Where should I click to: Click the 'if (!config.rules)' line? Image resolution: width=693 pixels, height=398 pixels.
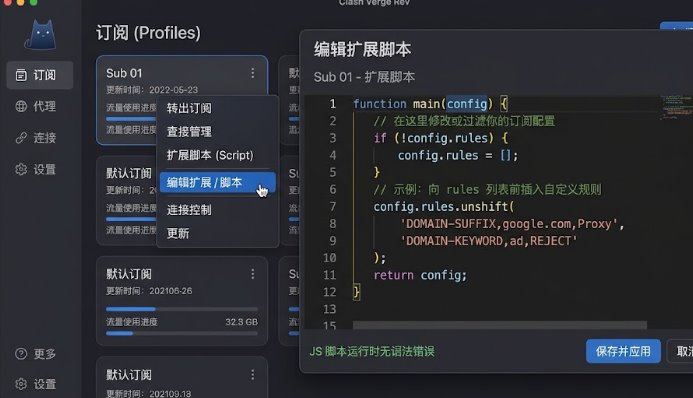[x=441, y=138]
